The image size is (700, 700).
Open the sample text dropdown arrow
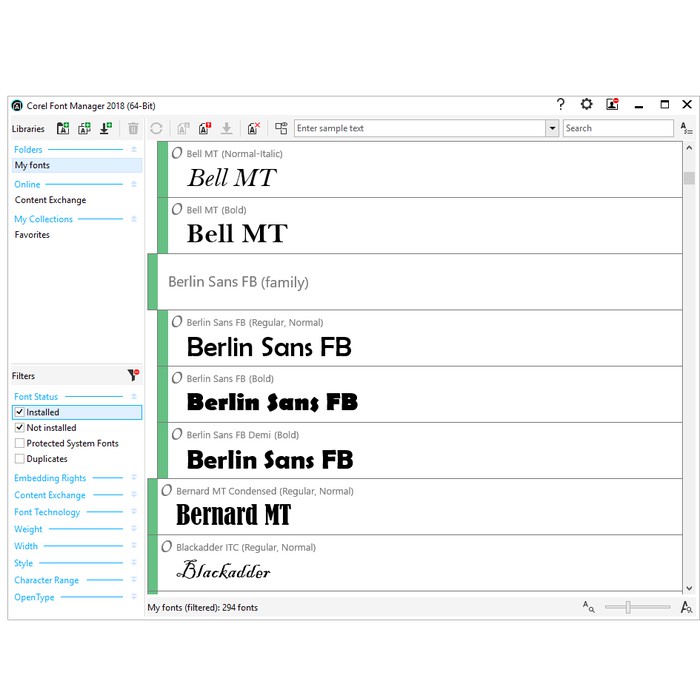pyautogui.click(x=552, y=129)
